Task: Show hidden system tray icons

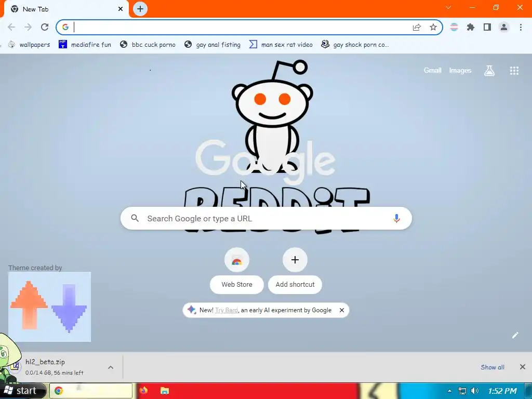Action: pos(449,391)
